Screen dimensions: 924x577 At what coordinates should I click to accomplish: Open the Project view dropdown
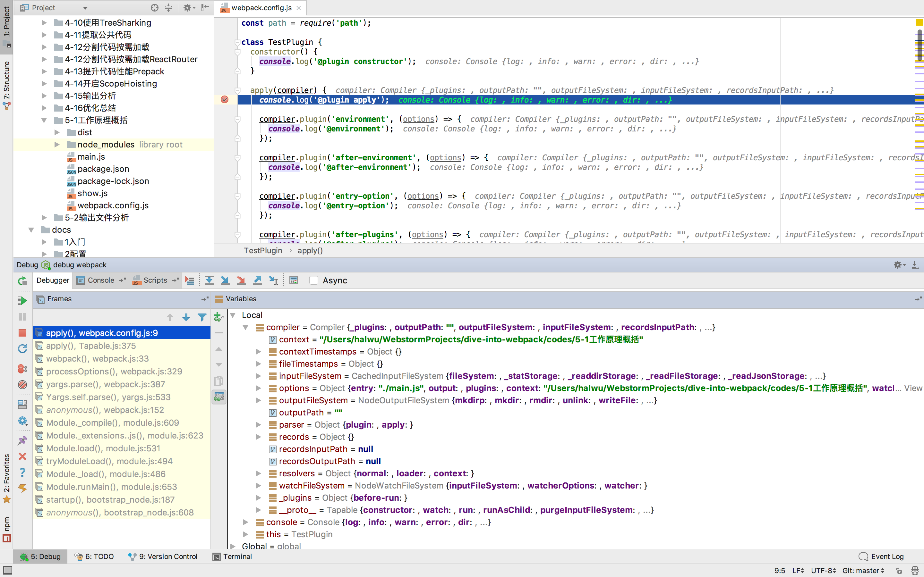pos(85,8)
